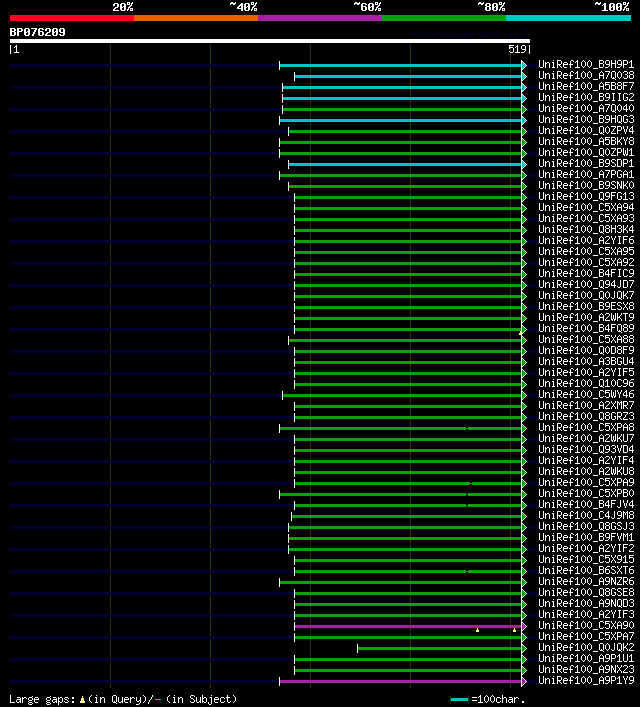This screenshot has height=707, width=640.
Task: Open hit UniRef100_B9HQG3
Action: (x=586, y=119)
